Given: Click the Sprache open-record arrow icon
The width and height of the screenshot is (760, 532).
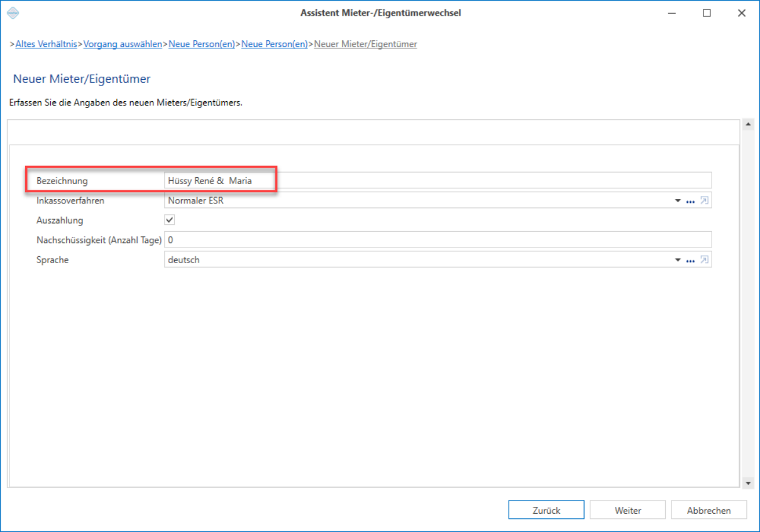Looking at the screenshot, I should pos(704,260).
